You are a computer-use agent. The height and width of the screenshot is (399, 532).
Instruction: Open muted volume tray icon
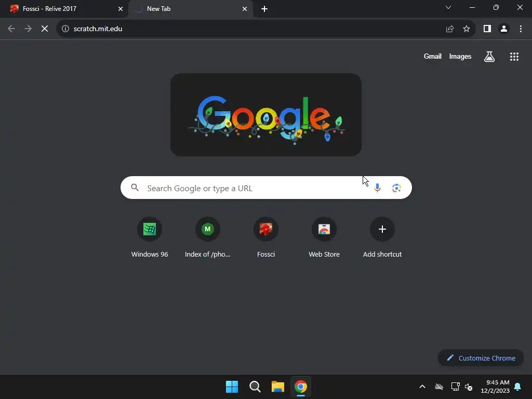[469, 387]
